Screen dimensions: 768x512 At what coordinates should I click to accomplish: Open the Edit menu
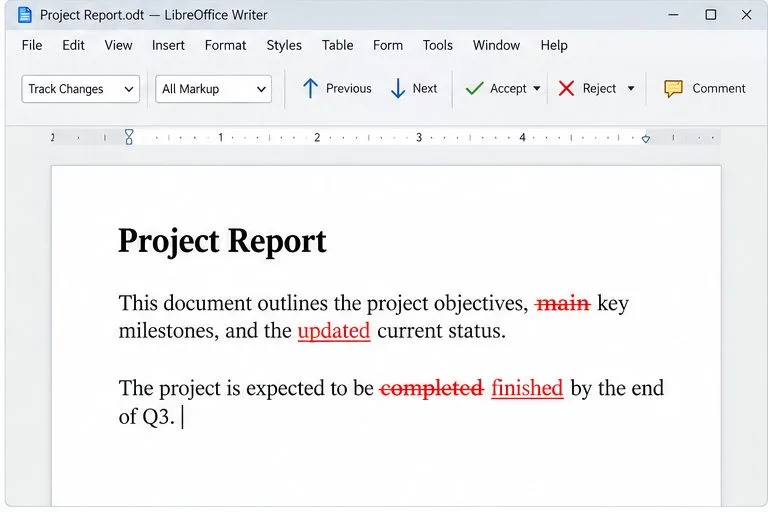(73, 45)
